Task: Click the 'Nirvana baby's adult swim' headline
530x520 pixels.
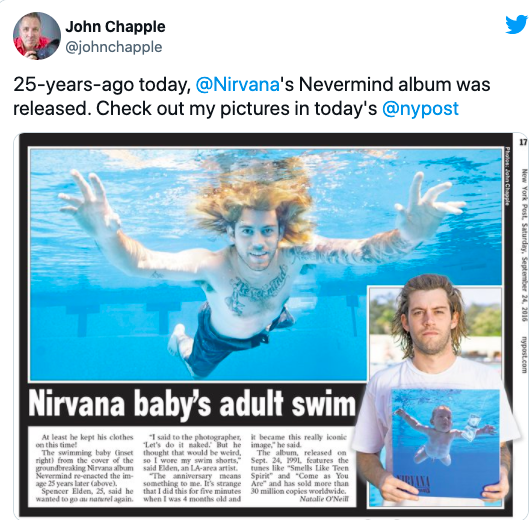Action: 192,404
